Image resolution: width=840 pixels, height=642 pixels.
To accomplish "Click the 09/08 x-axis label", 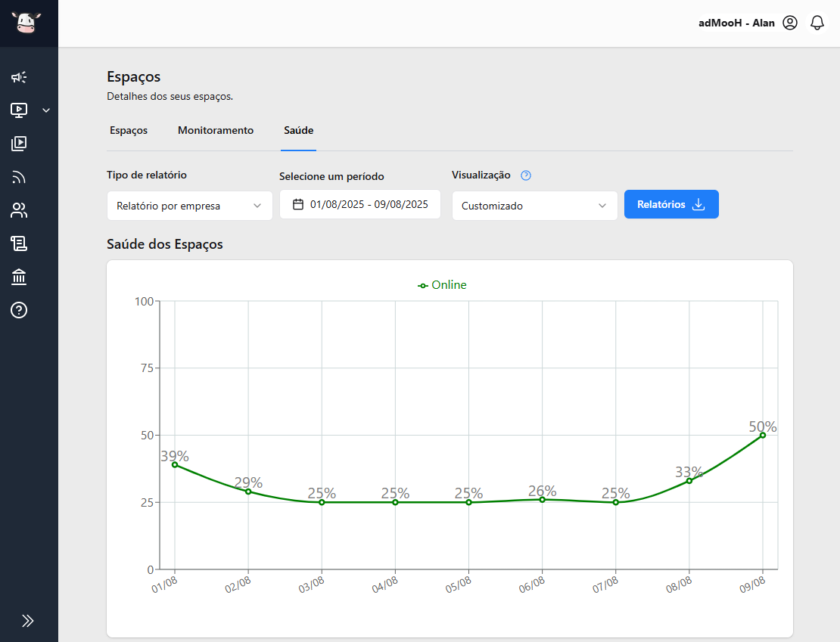I will click(752, 585).
